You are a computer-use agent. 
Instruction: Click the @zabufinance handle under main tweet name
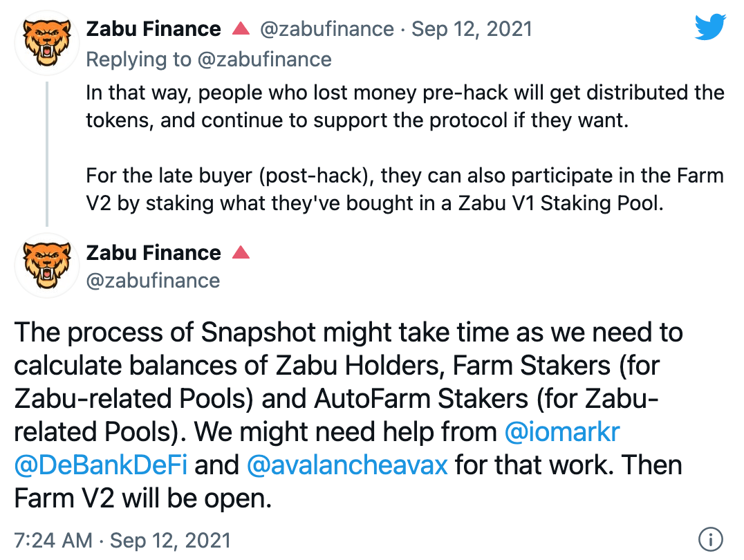[153, 280]
